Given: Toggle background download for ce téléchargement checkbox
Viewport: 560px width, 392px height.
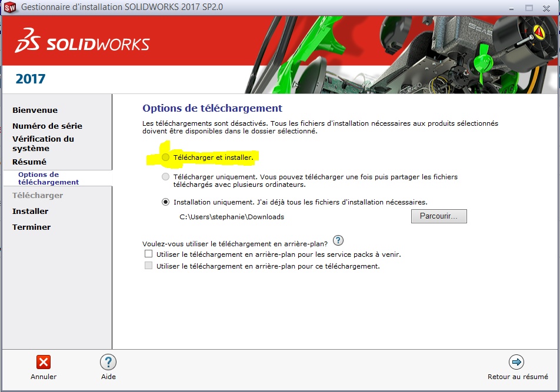Looking at the screenshot, I should pos(148,266).
